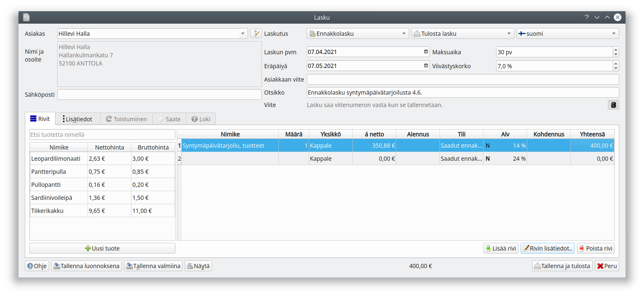
Task: Open the Toistuminen tab
Action: (126, 119)
